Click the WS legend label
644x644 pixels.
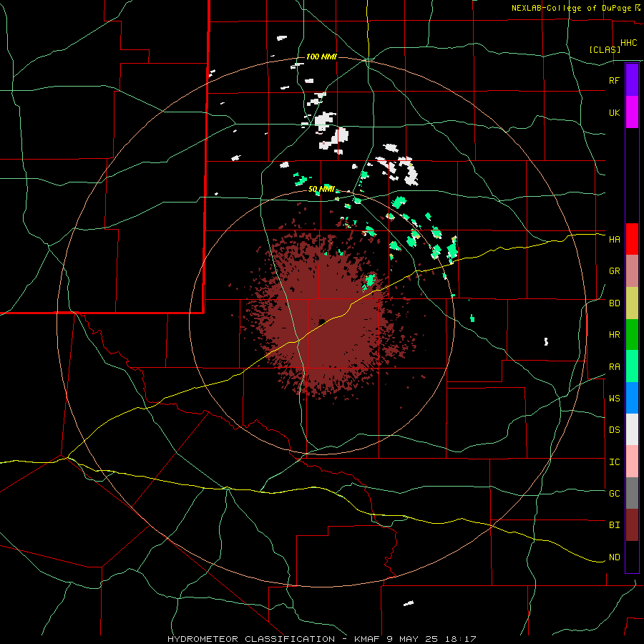click(614, 399)
